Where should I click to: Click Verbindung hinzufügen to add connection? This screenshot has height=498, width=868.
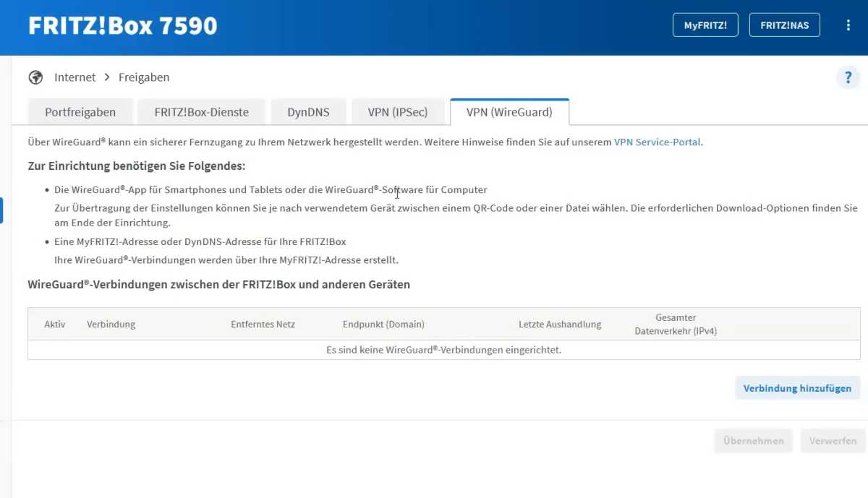[x=797, y=388]
